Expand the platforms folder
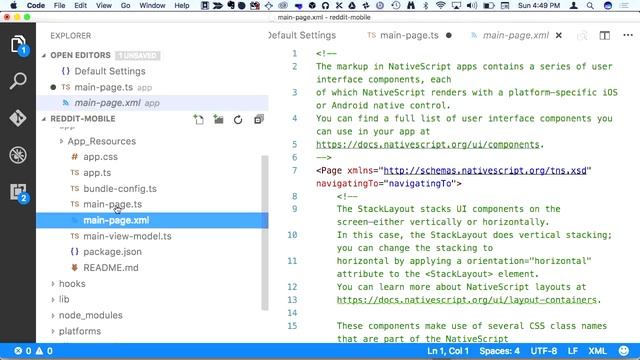This screenshot has width=640, height=360. [x=53, y=331]
